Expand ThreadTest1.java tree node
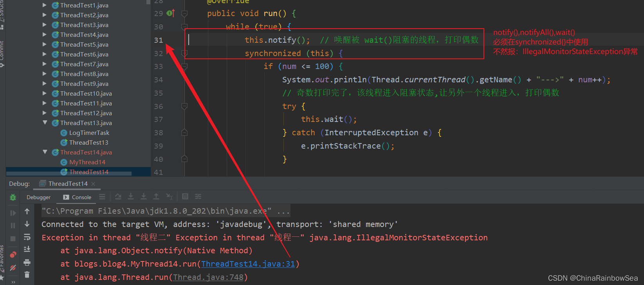This screenshot has height=285, width=644. 45,5
